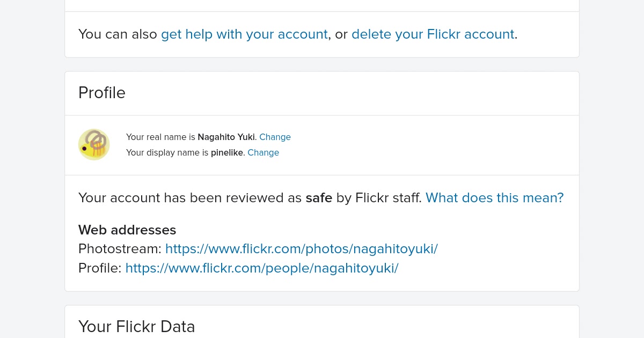Viewport: 644px width, 338px height.
Task: Change the real name Nagahito Yuki
Action: [275, 137]
